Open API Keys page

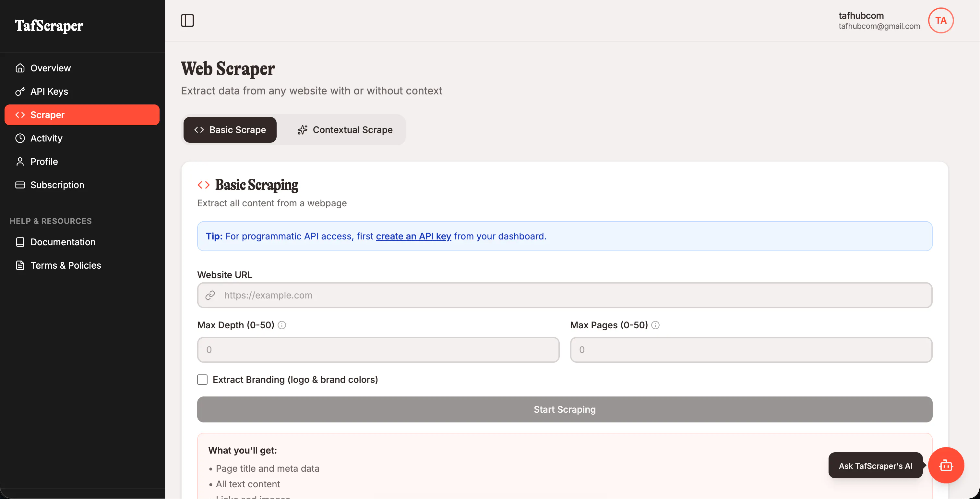[82, 91]
